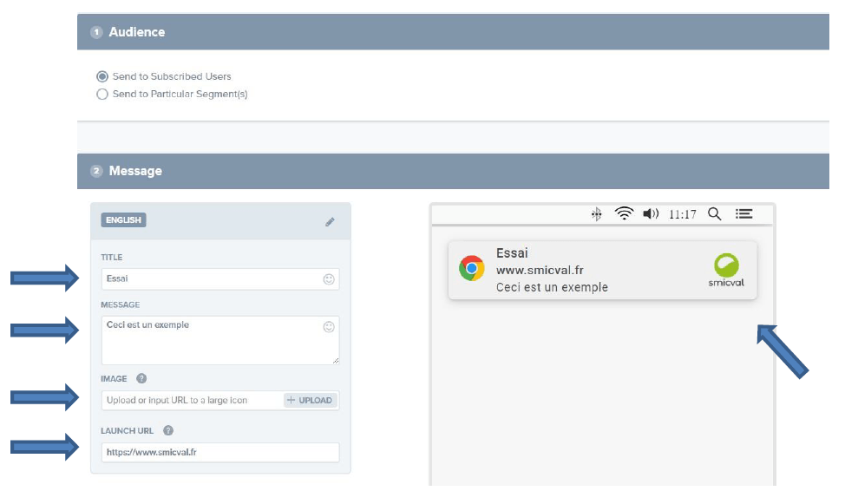Click the ENGLISH language badge
Screen dimensions: 858x504
123,220
